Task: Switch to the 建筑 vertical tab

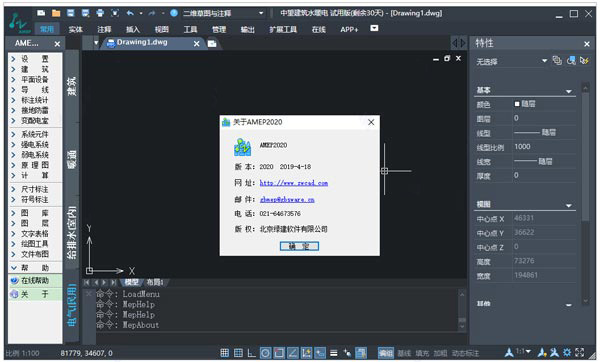Action: (x=72, y=86)
